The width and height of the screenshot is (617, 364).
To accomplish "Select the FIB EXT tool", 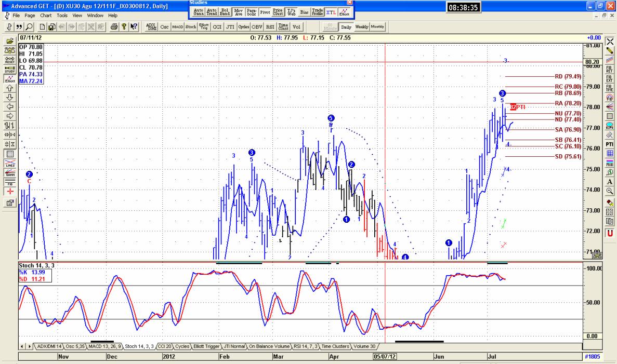I will (609, 78).
